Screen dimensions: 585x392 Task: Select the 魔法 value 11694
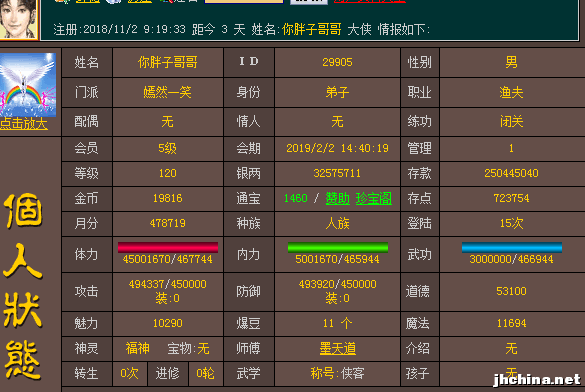tap(512, 323)
